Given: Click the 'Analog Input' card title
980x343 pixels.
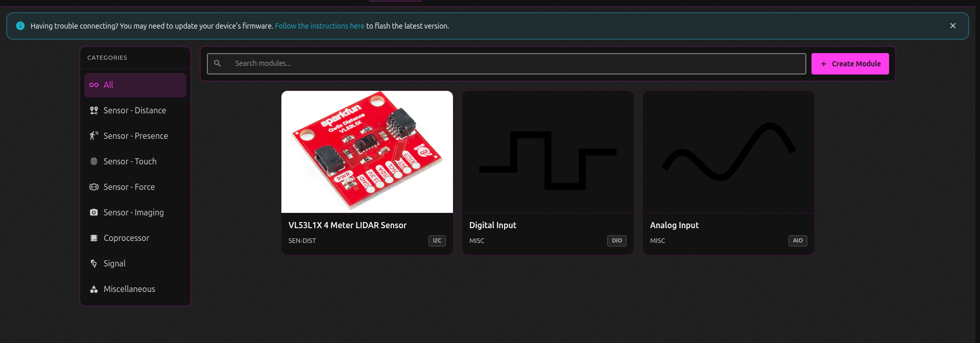Looking at the screenshot, I should click(x=674, y=225).
